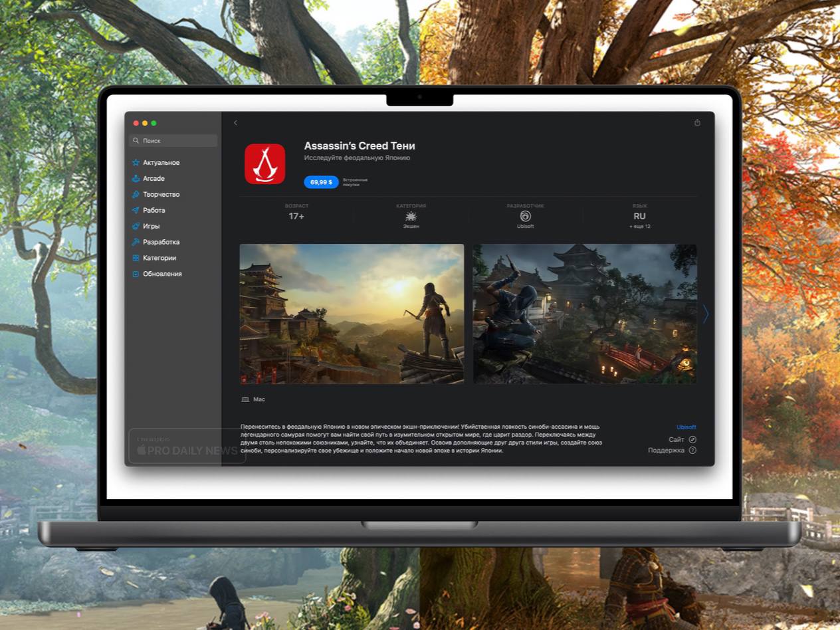Image resolution: width=840 pixels, height=630 pixels.
Task: Click the grid icon beside Категории
Action: (x=136, y=258)
